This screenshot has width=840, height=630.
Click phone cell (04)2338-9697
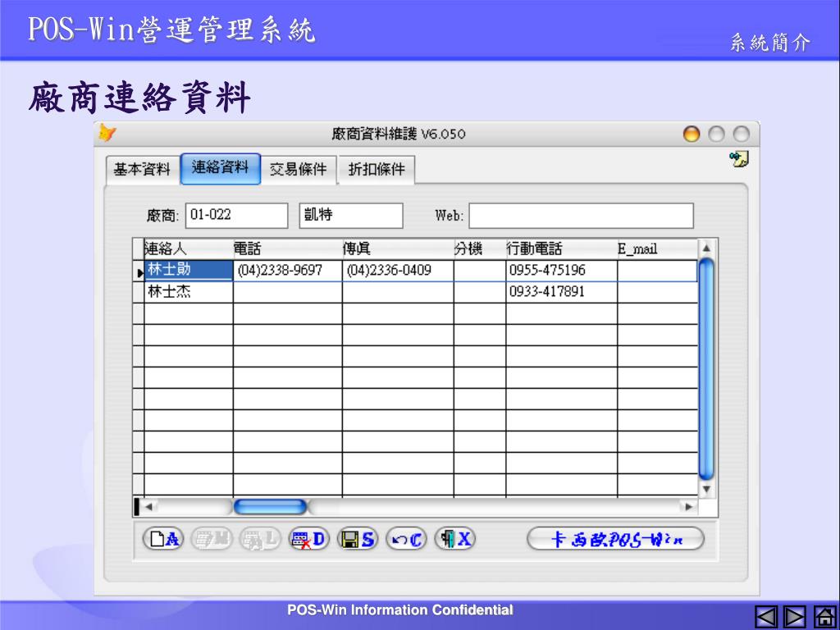click(288, 271)
